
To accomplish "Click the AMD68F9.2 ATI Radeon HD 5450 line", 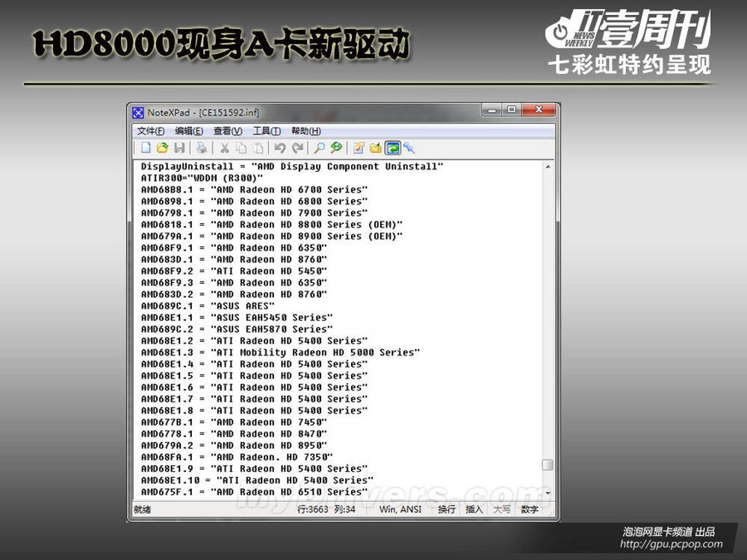I will 234,271.
